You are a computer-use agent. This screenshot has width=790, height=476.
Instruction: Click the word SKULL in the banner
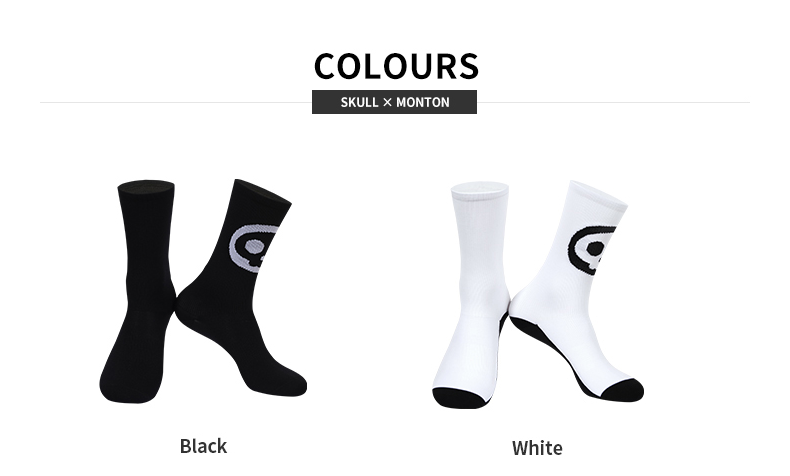359,102
